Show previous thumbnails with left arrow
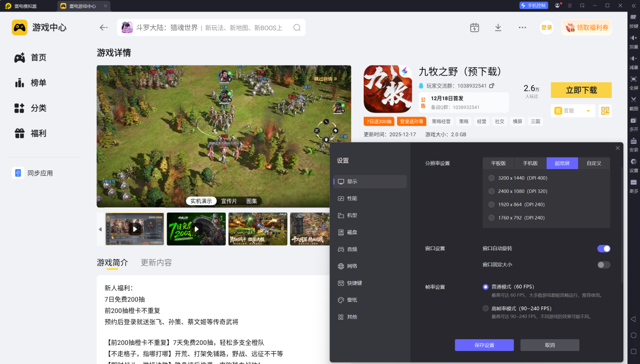 pos(100,229)
